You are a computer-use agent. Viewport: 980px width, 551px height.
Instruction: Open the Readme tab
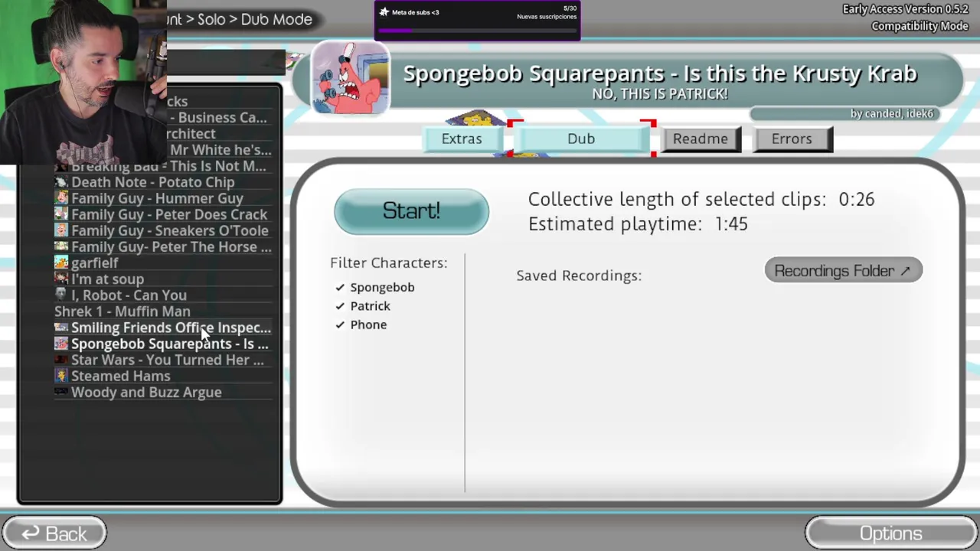[701, 139]
